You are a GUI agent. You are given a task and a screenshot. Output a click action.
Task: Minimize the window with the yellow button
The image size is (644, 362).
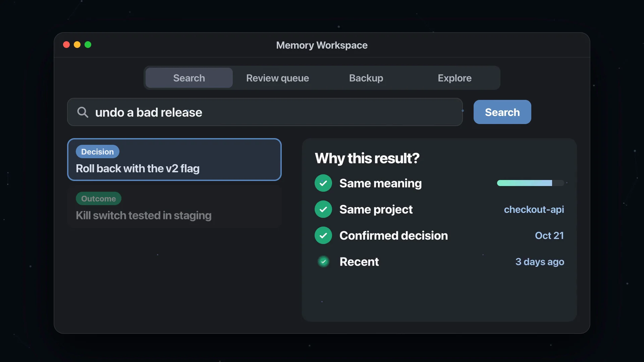point(77,45)
